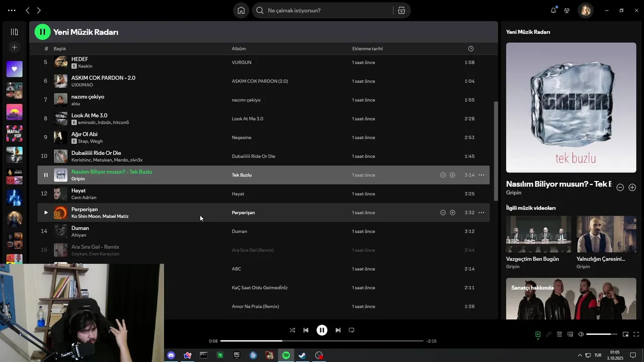The width and height of the screenshot is (644, 362).
Task: Click Hayat track cover thumbnail
Action: click(x=61, y=194)
